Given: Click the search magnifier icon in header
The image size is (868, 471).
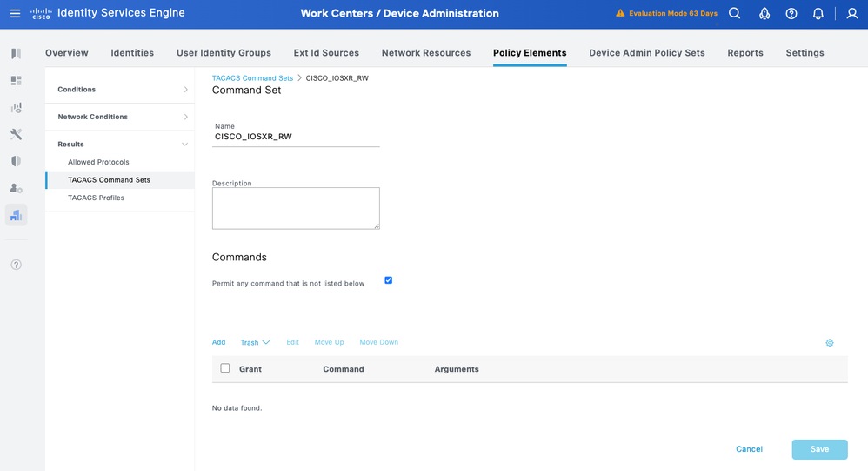Looking at the screenshot, I should point(735,13).
